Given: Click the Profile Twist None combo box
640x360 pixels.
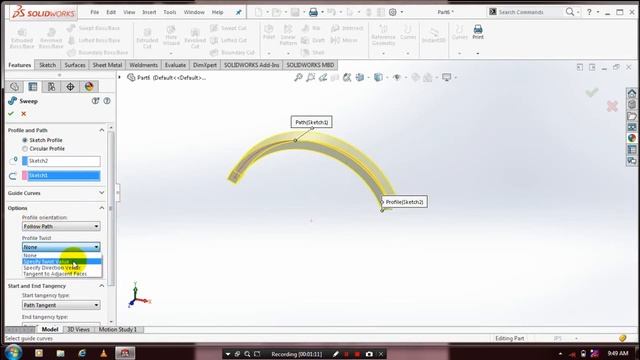Looking at the screenshot, I should click(x=61, y=247).
